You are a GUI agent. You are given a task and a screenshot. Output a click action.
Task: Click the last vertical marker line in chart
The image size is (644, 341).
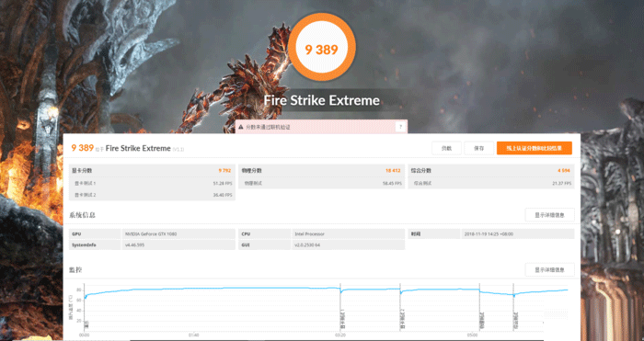pos(513,307)
